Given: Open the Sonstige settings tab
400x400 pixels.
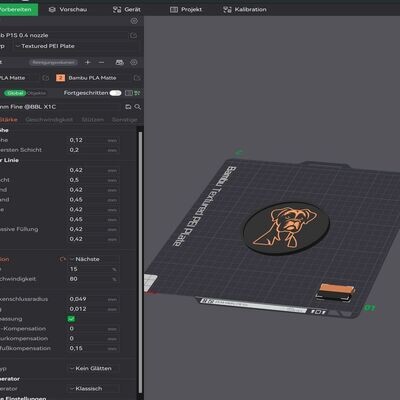Looking at the screenshot, I should click(124, 120).
